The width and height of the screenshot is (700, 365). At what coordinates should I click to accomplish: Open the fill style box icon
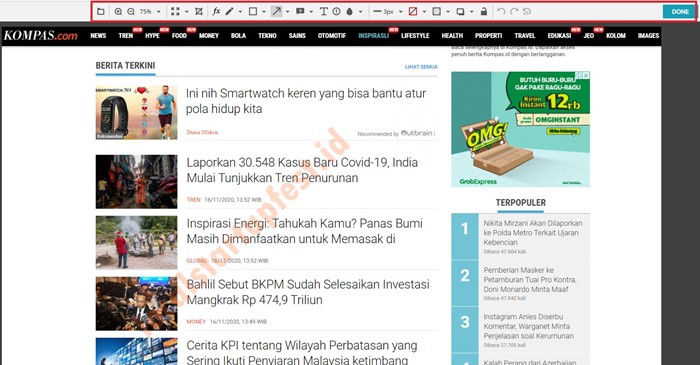pos(437,12)
